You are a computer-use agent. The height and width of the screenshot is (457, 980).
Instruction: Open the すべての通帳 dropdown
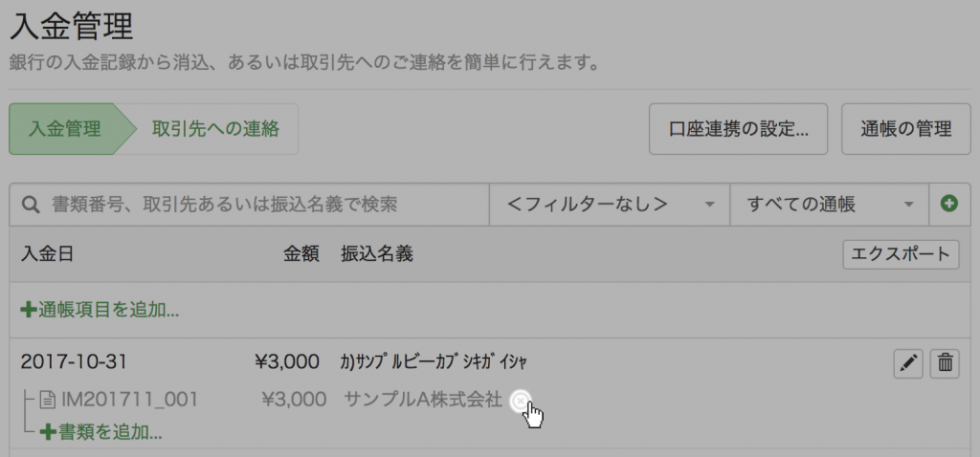coord(830,205)
